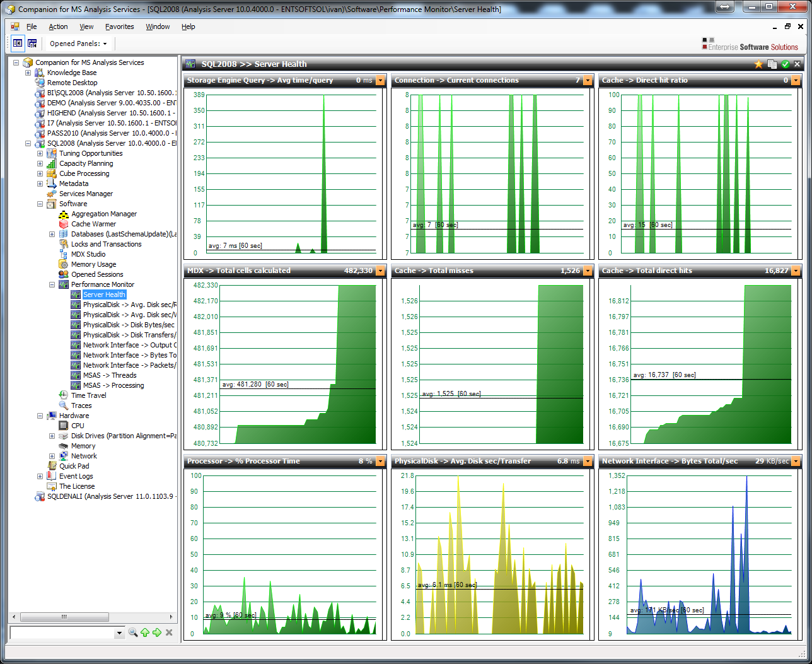Open the Favorites menu
812x664 pixels.
(119, 26)
